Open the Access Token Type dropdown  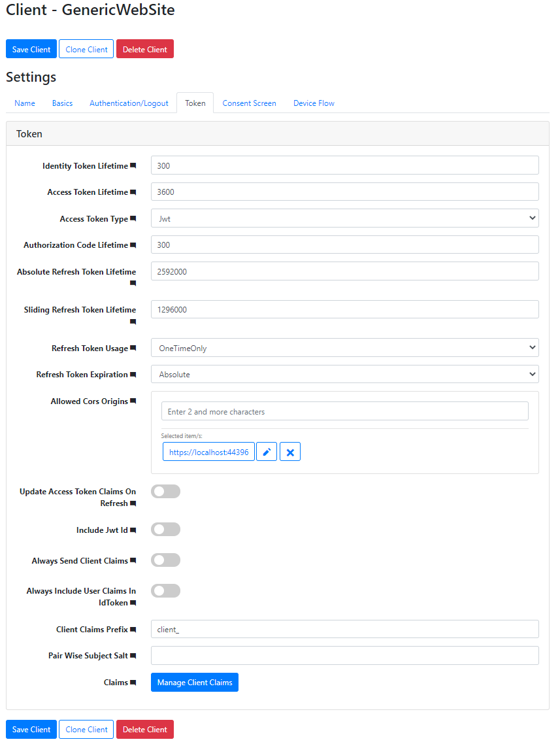click(x=344, y=218)
